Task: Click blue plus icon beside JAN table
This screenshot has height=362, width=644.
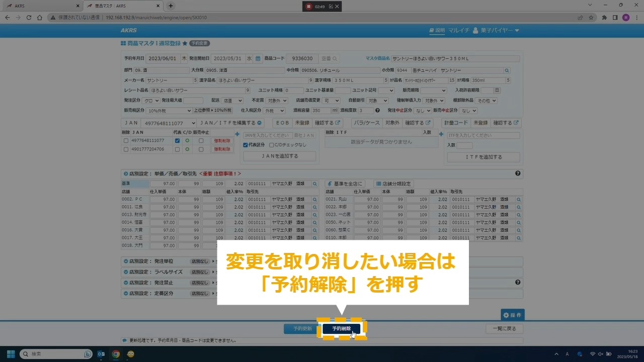Action: [x=237, y=134]
